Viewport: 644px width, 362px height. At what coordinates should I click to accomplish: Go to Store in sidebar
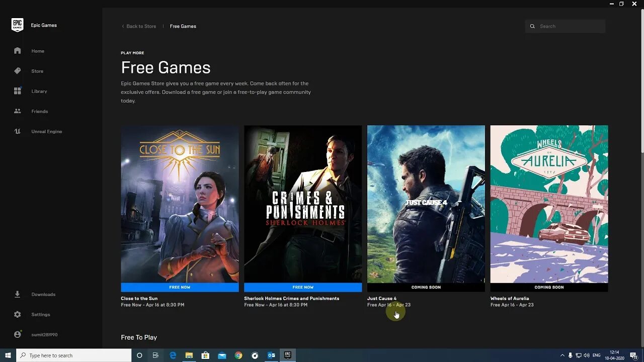tap(37, 71)
